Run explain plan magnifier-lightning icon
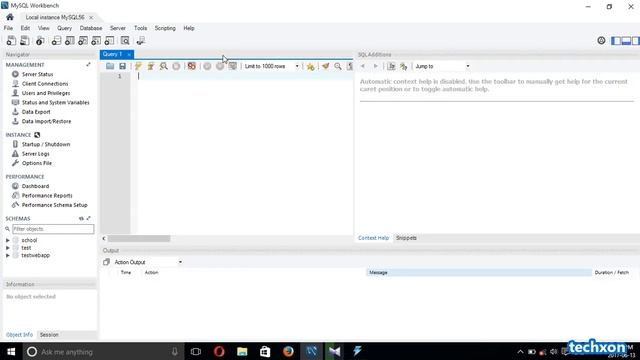Image resolution: width=640 pixels, height=360 pixels. click(163, 66)
